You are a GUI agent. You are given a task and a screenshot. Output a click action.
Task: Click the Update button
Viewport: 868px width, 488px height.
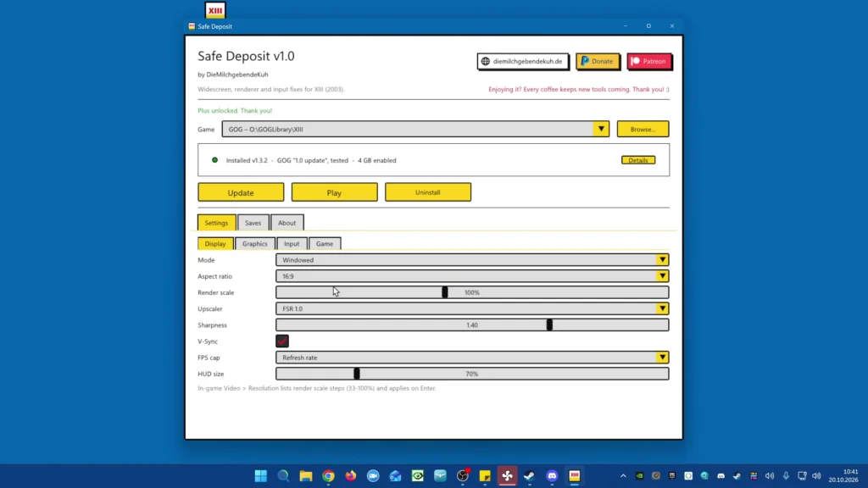pos(241,192)
